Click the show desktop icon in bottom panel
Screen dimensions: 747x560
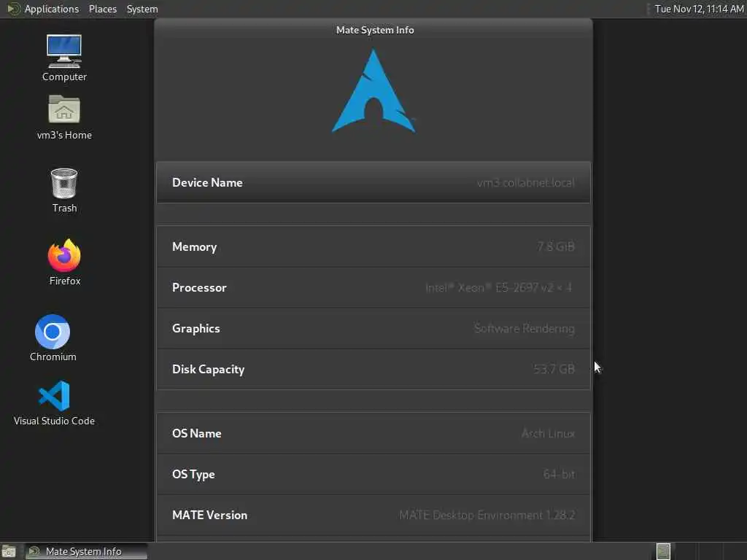[x=9, y=551]
